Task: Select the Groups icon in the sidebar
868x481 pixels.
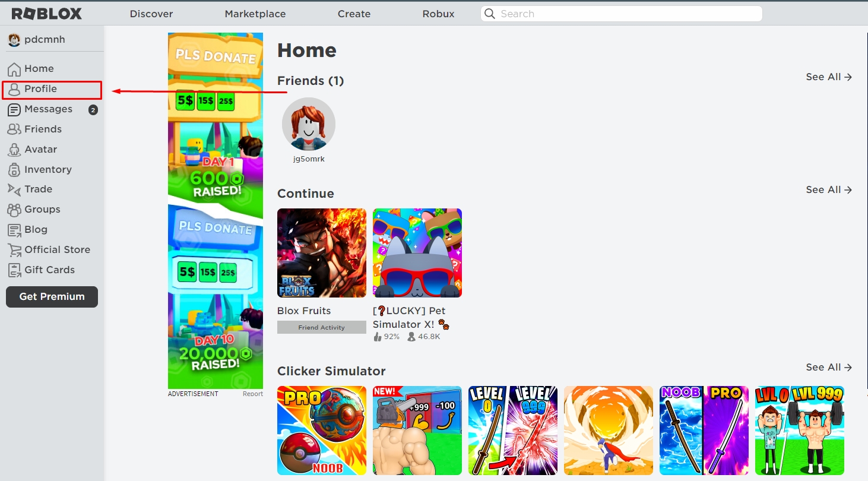Action: (x=14, y=210)
